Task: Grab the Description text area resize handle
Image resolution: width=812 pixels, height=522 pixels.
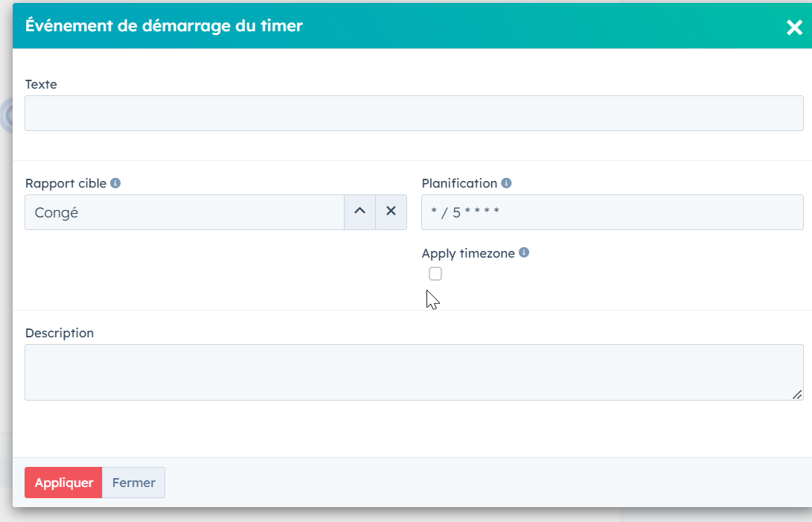Action: [797, 395]
